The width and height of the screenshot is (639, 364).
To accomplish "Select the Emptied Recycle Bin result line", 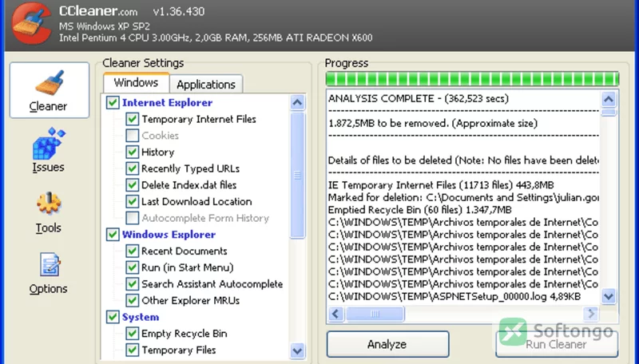I will tap(420, 210).
